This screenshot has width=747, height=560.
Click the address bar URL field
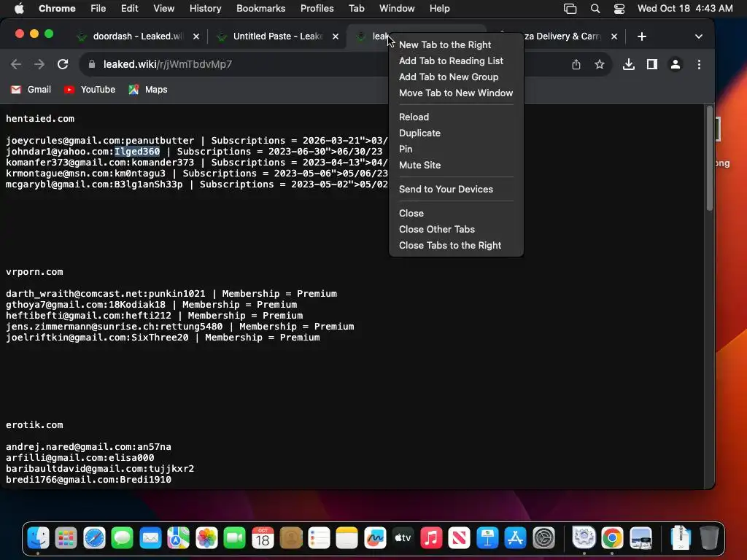(x=239, y=64)
